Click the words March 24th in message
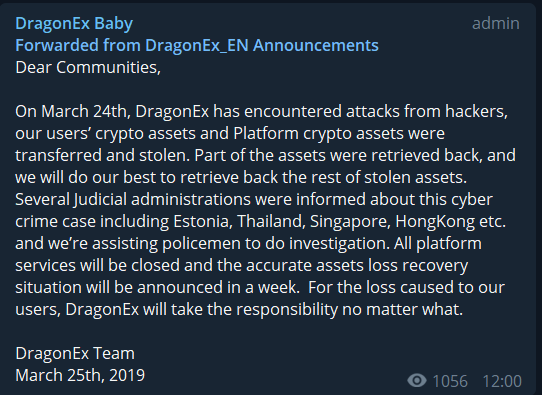This screenshot has width=542, height=395. (86, 111)
